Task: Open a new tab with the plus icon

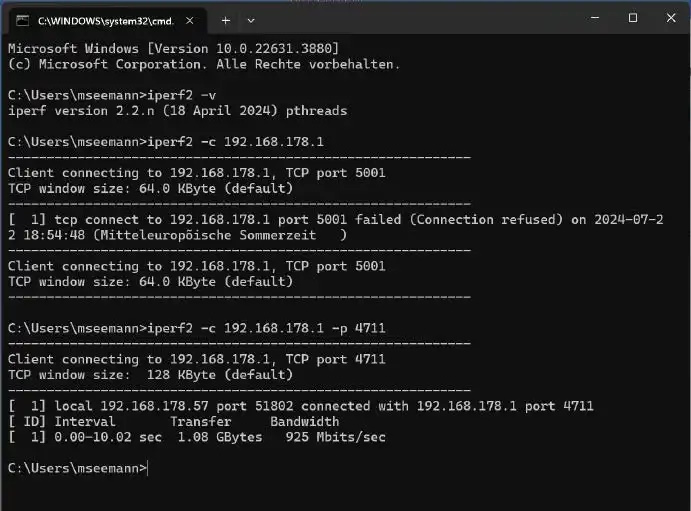Action: point(226,20)
